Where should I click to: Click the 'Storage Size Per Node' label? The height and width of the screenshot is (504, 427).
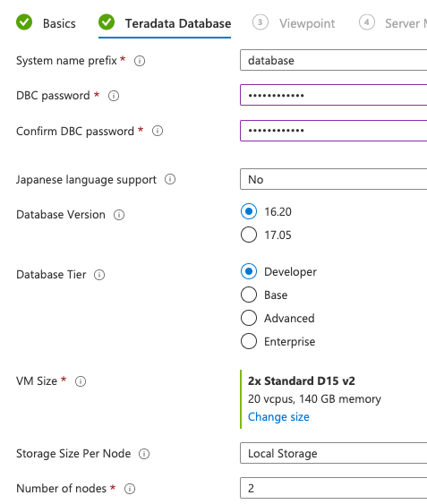[x=73, y=454]
